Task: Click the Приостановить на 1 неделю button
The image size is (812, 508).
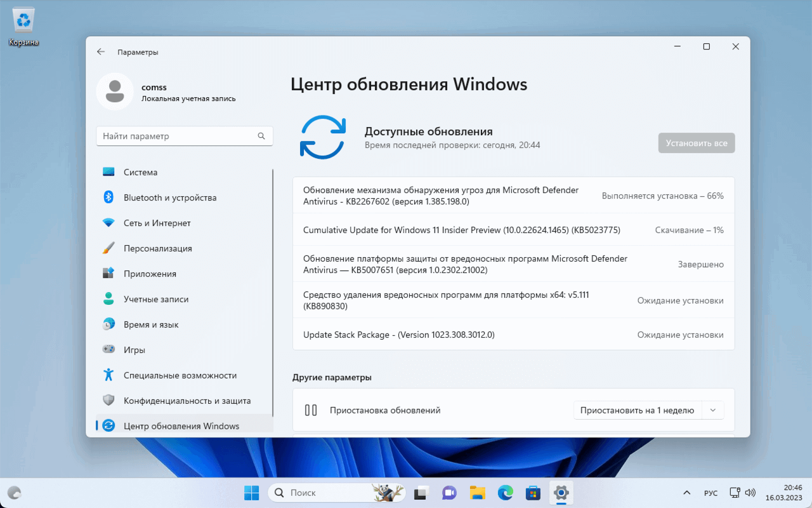Action: [638, 410]
